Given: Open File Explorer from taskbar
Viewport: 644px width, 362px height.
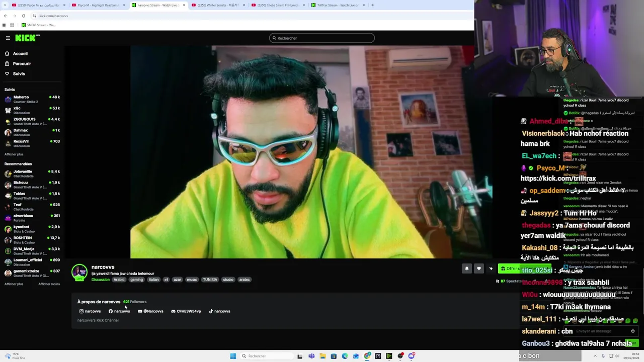Looking at the screenshot, I should tap(323, 356).
